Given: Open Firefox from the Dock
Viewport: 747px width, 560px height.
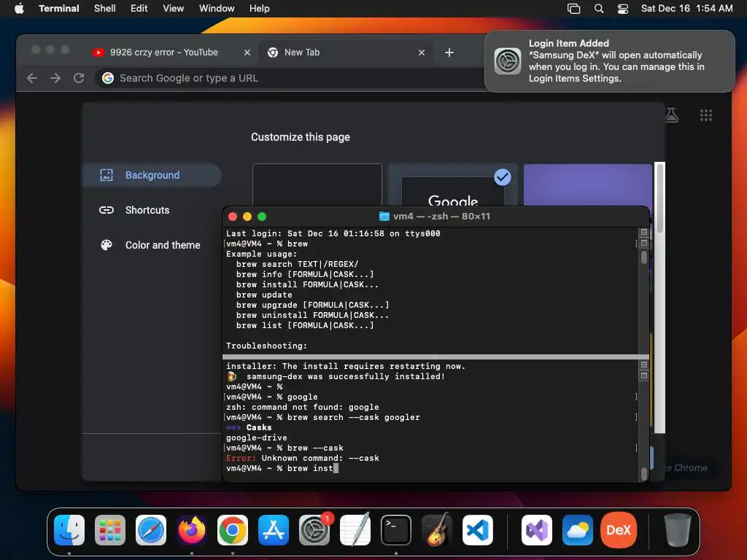Looking at the screenshot, I should (x=192, y=530).
